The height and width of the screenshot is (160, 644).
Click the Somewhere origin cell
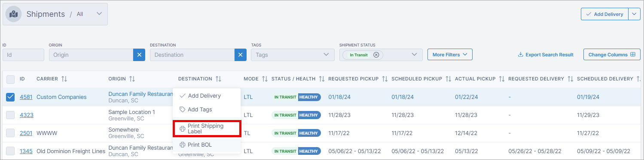123,130
